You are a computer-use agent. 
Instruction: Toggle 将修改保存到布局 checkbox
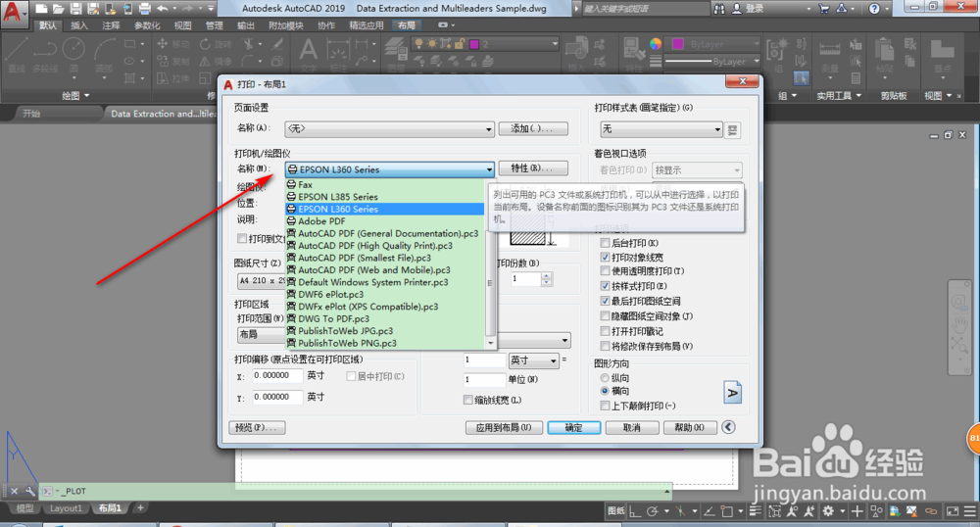[x=605, y=346]
